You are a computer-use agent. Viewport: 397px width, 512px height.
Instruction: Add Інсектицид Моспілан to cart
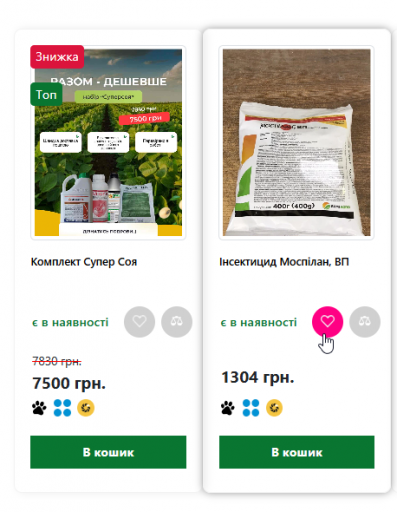coord(297,452)
